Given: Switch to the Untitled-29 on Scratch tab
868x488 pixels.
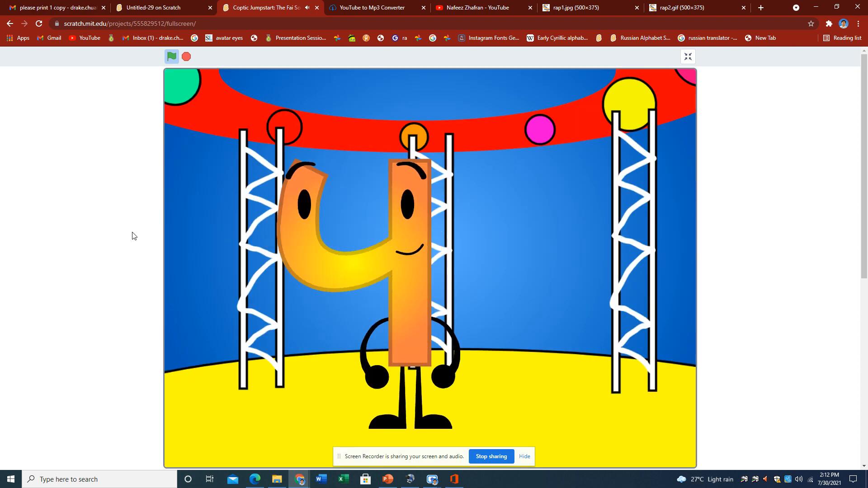Looking at the screenshot, I should point(154,8).
